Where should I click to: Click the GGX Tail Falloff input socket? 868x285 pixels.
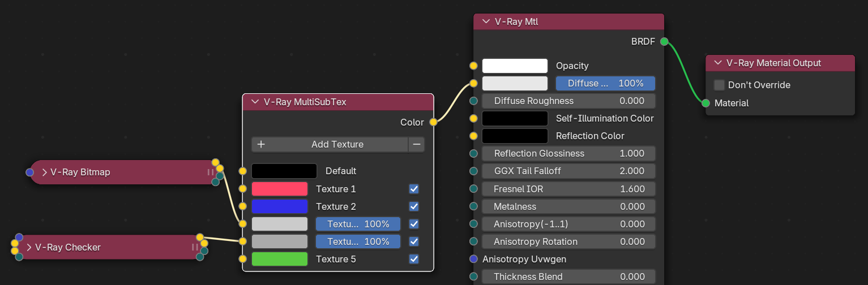pos(473,171)
